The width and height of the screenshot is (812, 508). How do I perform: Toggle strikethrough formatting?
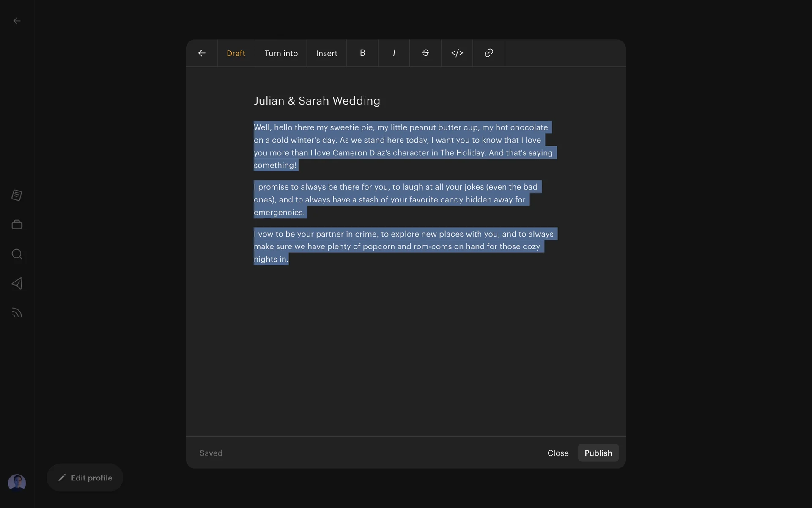coord(425,53)
